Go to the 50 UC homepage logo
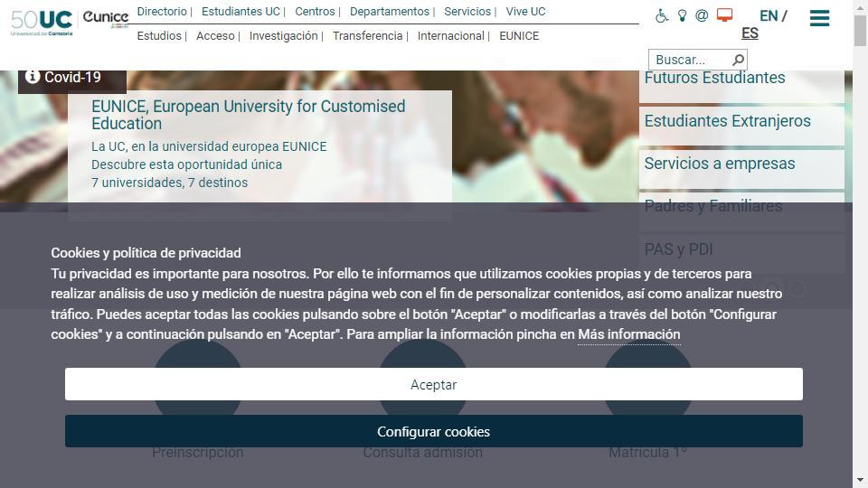868x488 pixels. tap(42, 22)
